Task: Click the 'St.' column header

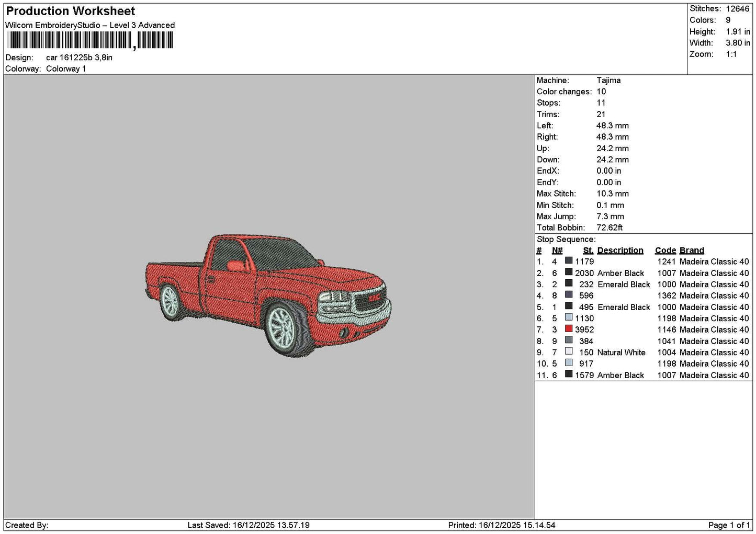Action: 588,251
